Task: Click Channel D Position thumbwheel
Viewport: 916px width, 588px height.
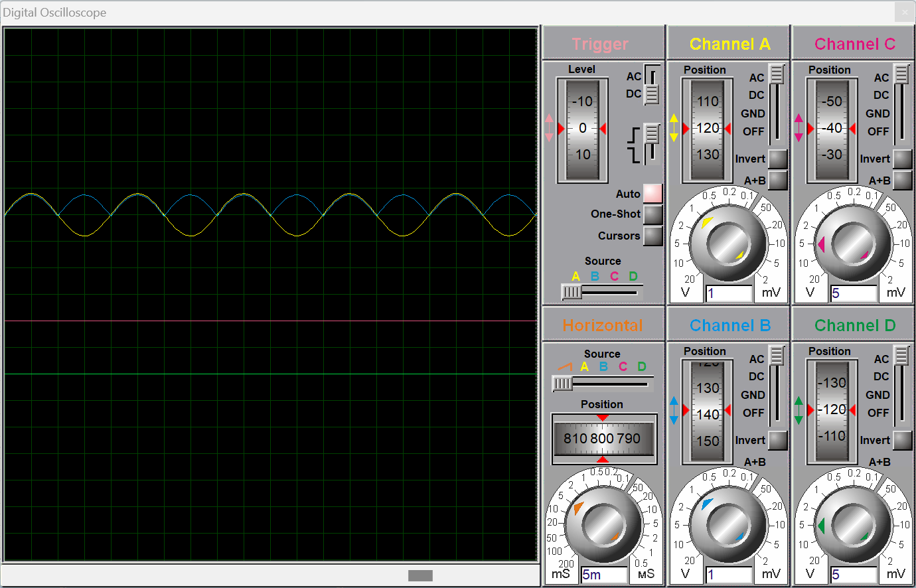Action: click(832, 411)
